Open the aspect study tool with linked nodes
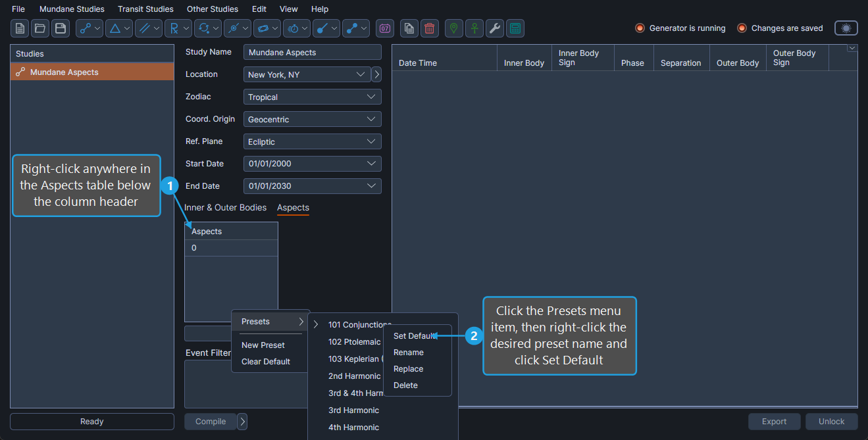 (89, 28)
